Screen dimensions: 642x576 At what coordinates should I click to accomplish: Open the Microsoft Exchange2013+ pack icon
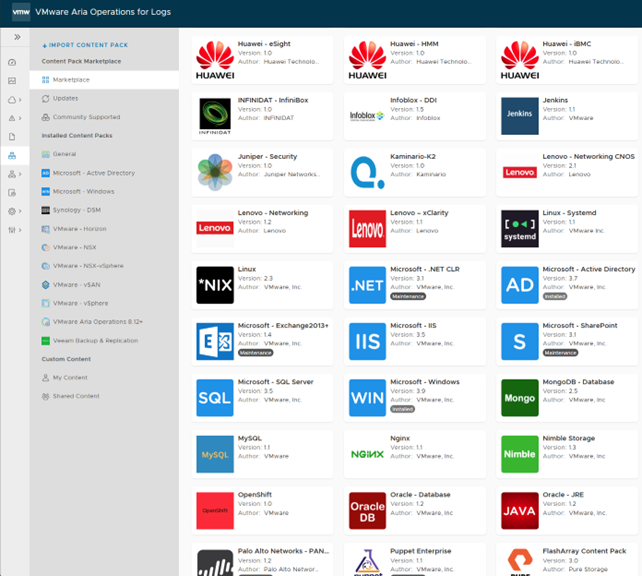coord(215,341)
